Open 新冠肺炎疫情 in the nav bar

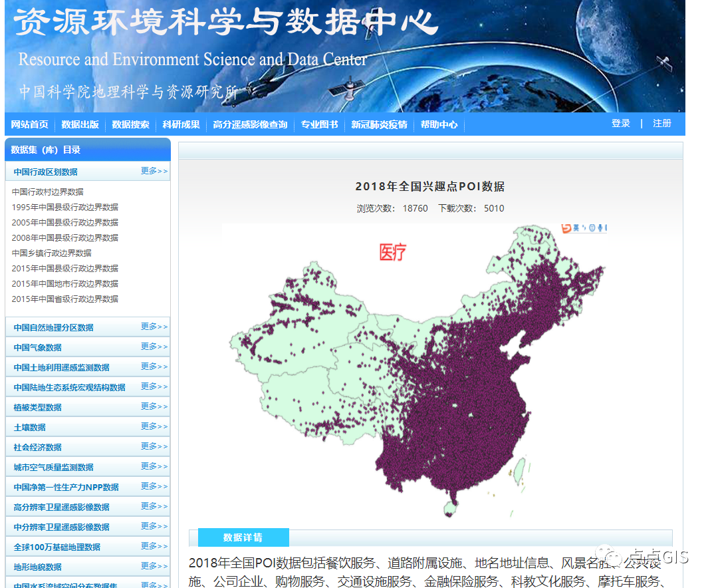click(379, 124)
